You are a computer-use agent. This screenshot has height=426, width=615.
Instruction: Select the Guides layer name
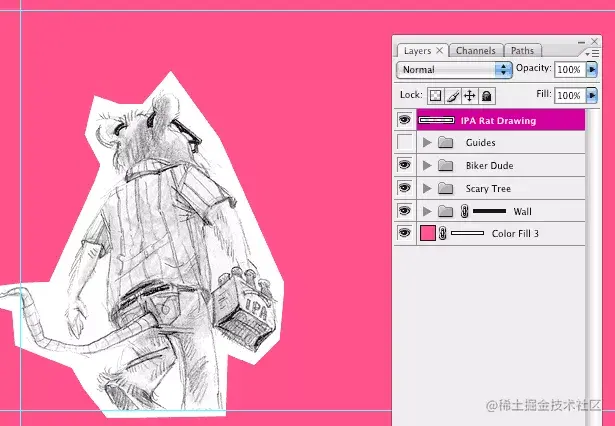[x=480, y=143]
